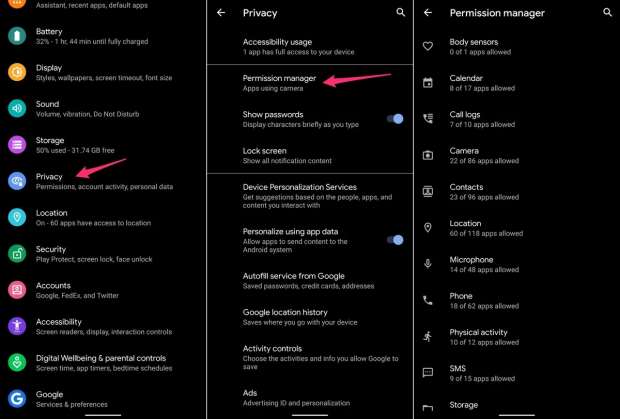Open Google location history
The height and width of the screenshot is (419, 620).
coord(285,317)
